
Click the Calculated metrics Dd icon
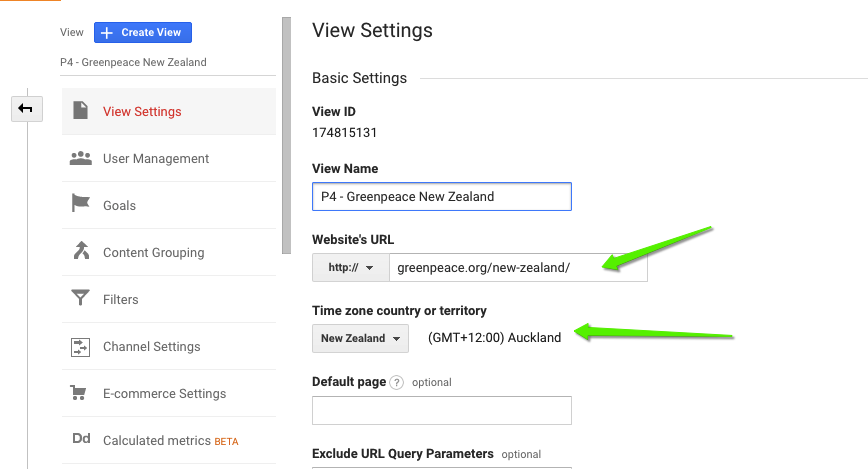coord(81,439)
